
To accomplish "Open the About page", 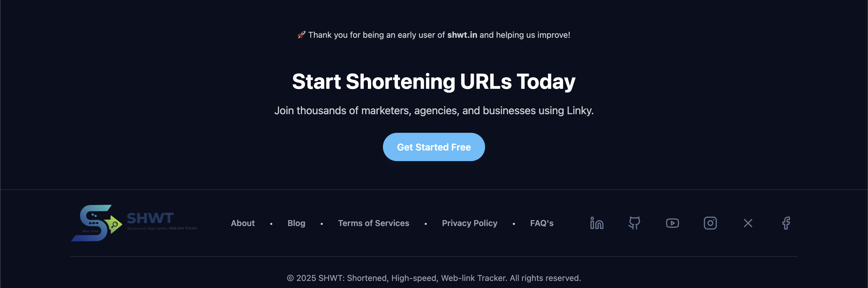I will pyautogui.click(x=243, y=223).
